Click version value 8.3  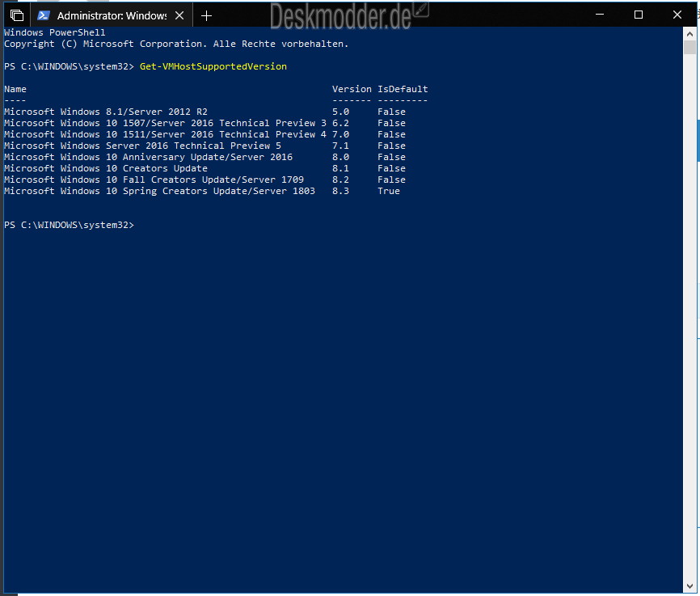point(340,191)
